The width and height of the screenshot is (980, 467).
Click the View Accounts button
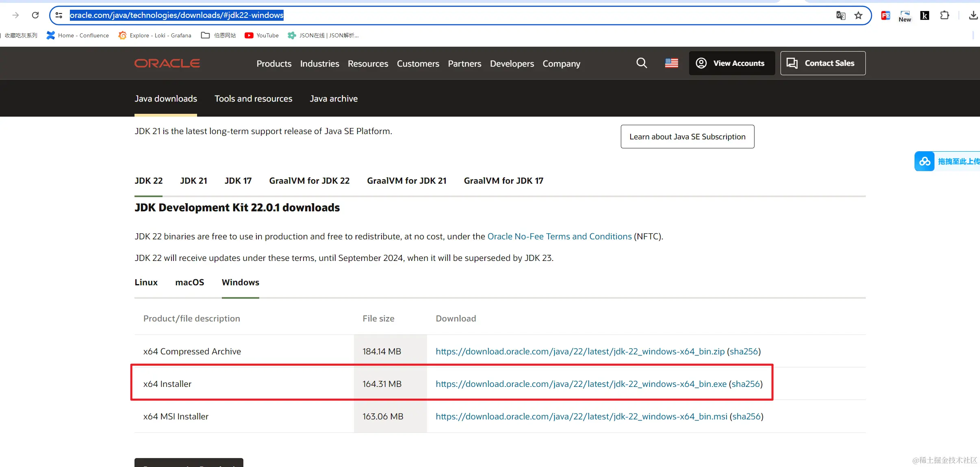pos(732,63)
